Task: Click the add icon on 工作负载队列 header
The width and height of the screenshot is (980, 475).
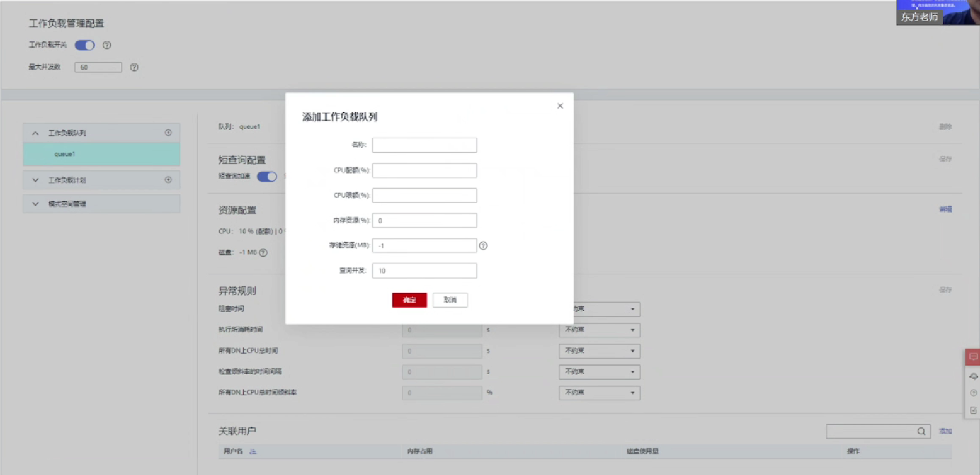Action: coord(168,133)
